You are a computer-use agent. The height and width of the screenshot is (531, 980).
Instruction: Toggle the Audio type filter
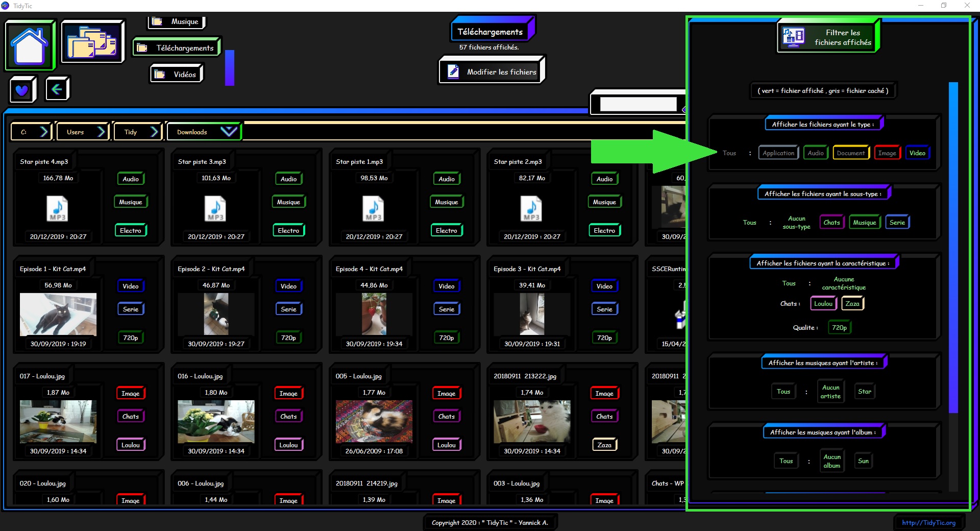815,153
